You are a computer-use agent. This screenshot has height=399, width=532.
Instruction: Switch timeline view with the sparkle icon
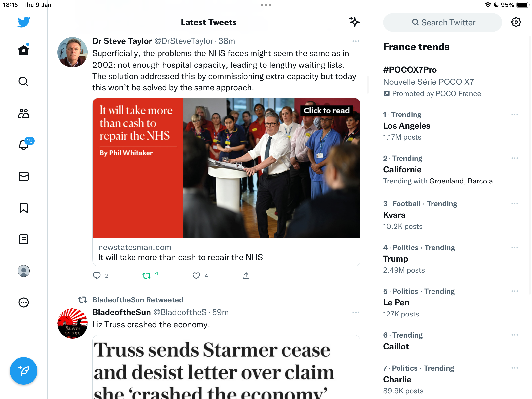pos(354,22)
